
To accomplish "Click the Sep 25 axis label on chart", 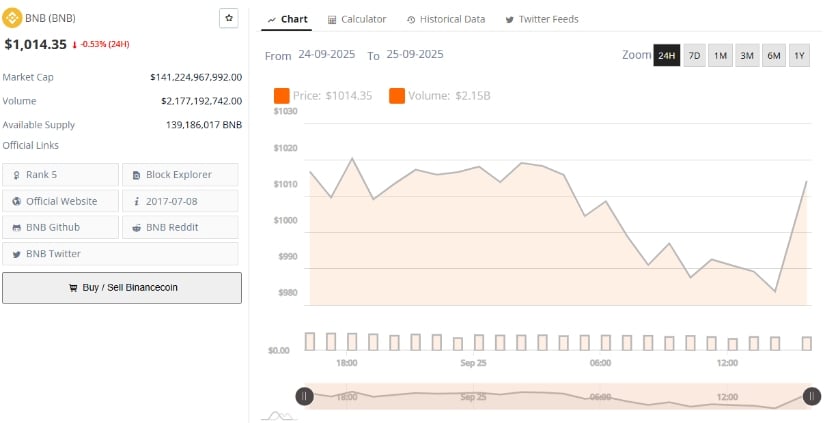I will click(473, 363).
